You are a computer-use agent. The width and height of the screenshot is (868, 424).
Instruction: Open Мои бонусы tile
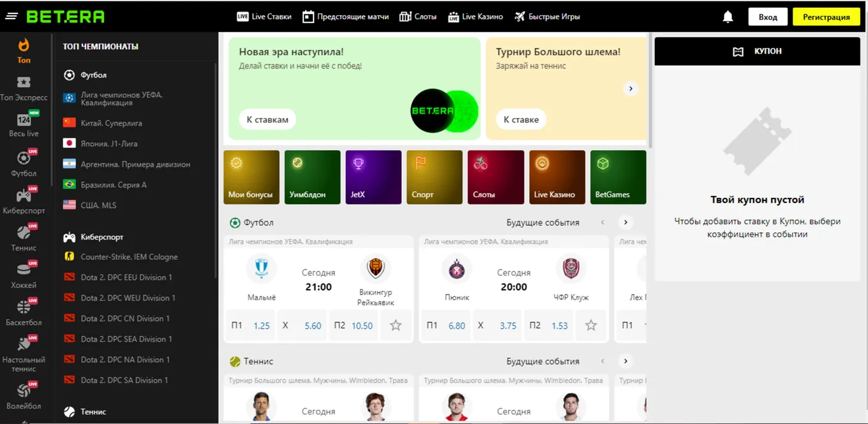pyautogui.click(x=251, y=178)
